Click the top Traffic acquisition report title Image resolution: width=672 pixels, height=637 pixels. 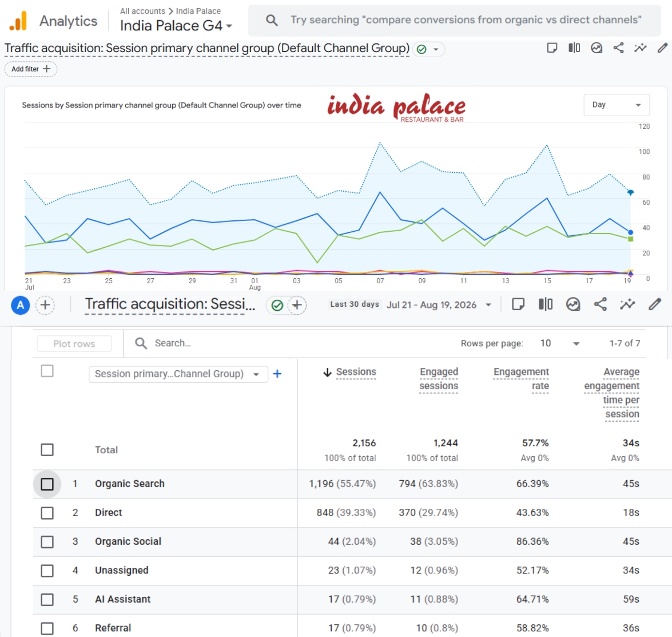(206, 48)
